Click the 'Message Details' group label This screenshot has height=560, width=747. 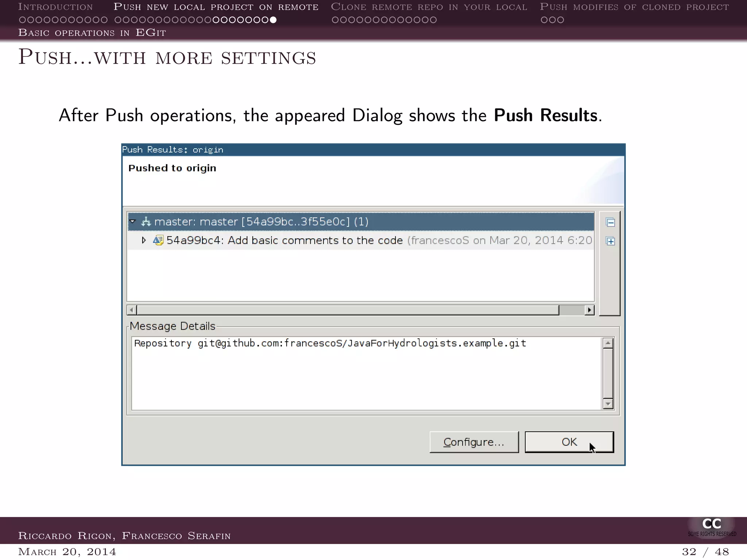173,326
